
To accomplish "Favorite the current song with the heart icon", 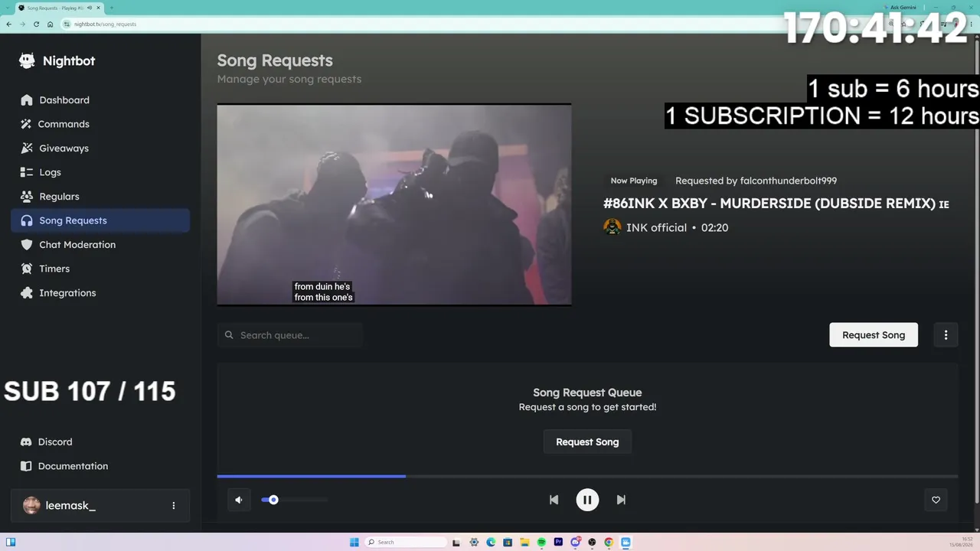I will (936, 500).
